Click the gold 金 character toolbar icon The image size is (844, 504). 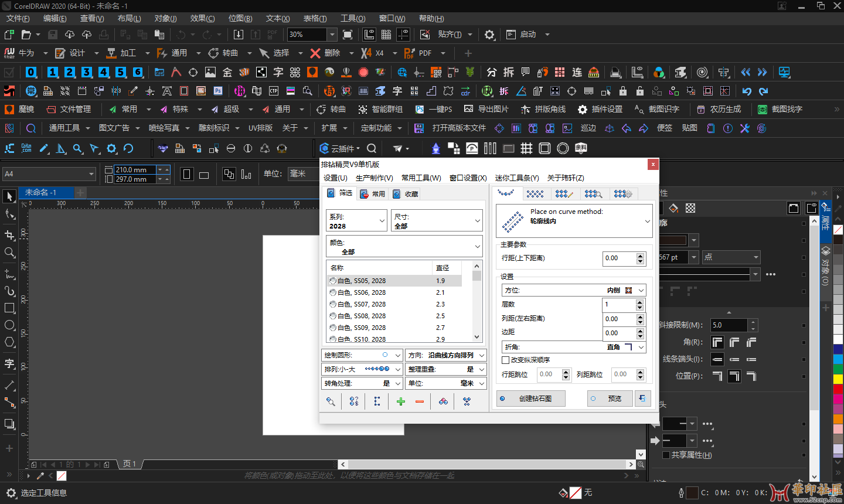227,72
